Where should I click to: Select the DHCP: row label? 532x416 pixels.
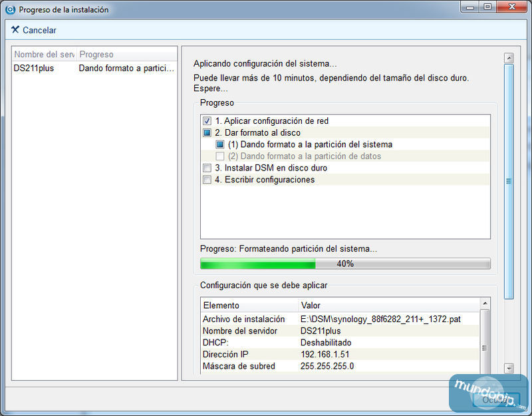pos(215,343)
